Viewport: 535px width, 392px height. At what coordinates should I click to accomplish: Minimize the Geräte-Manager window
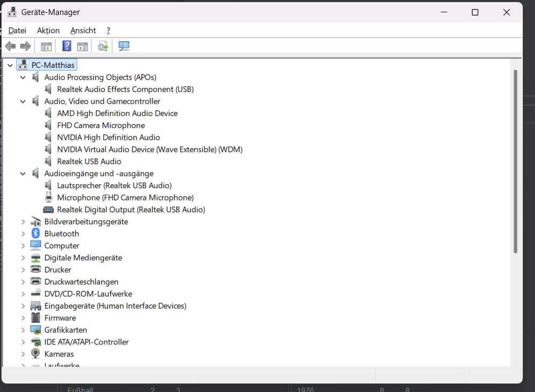pyautogui.click(x=444, y=12)
